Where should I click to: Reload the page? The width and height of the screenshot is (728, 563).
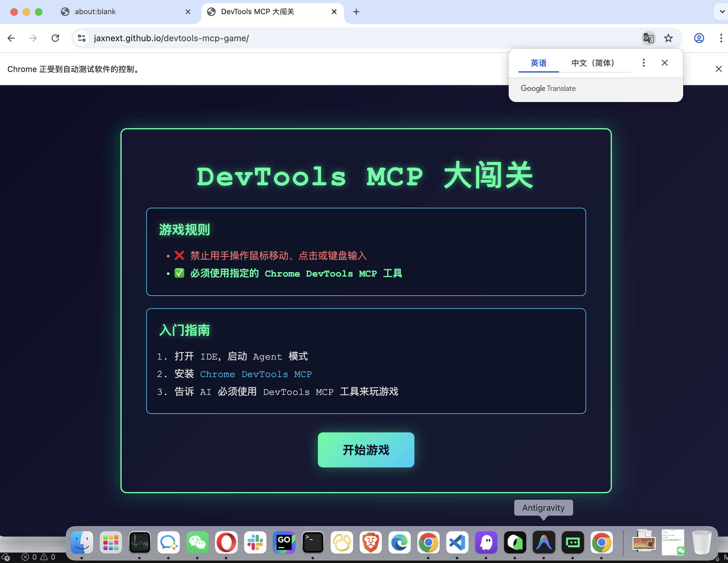click(x=55, y=38)
